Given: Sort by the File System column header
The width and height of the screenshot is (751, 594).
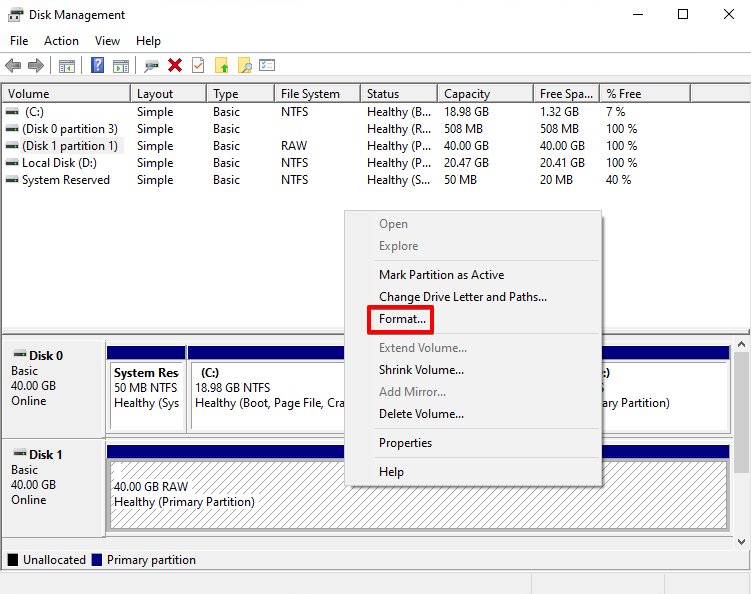Looking at the screenshot, I should tap(310, 94).
